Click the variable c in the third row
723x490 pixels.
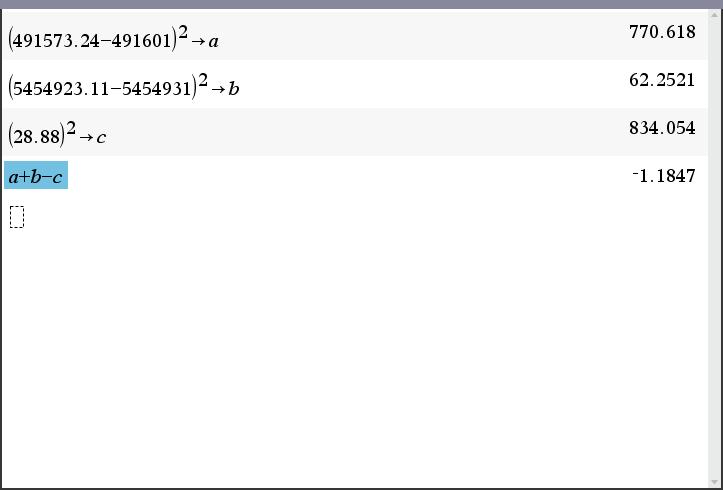pyautogui.click(x=101, y=137)
